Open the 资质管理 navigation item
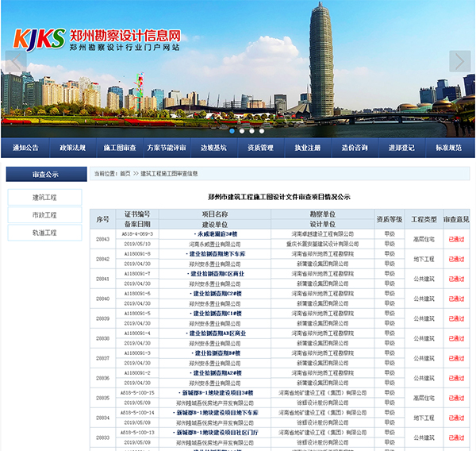This screenshot has width=476, height=451. click(x=260, y=148)
